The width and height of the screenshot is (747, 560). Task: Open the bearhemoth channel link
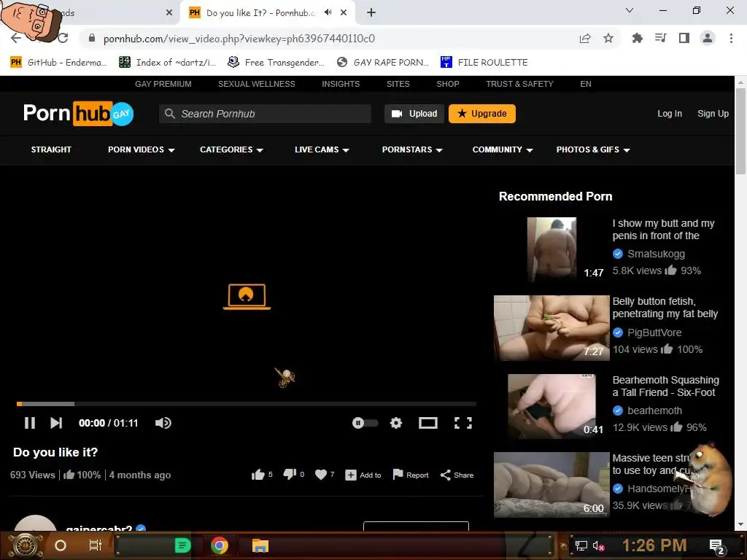coord(654,411)
